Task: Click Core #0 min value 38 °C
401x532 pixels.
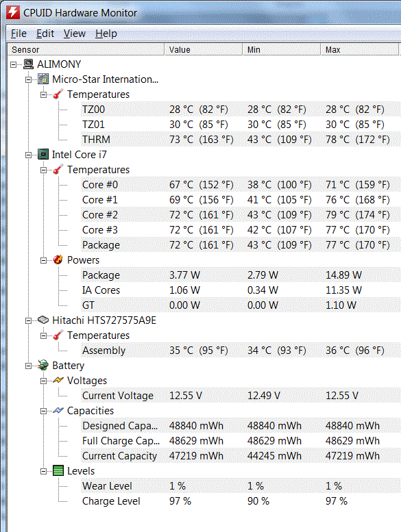Action: 280,185
